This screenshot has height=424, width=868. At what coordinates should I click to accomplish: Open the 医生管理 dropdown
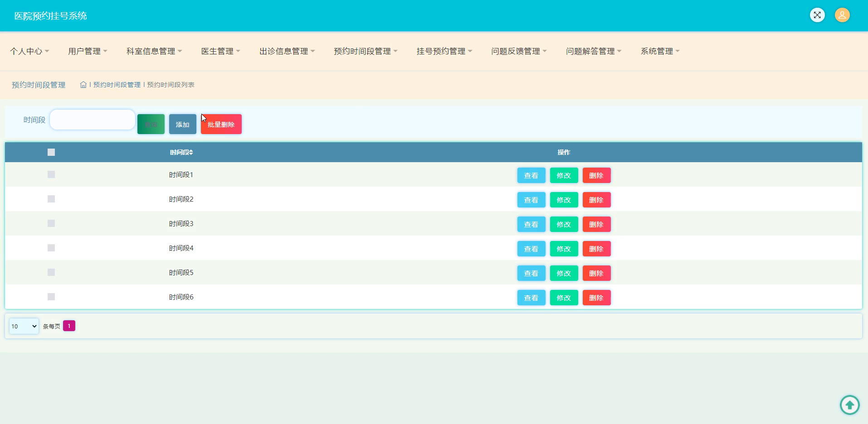click(220, 51)
